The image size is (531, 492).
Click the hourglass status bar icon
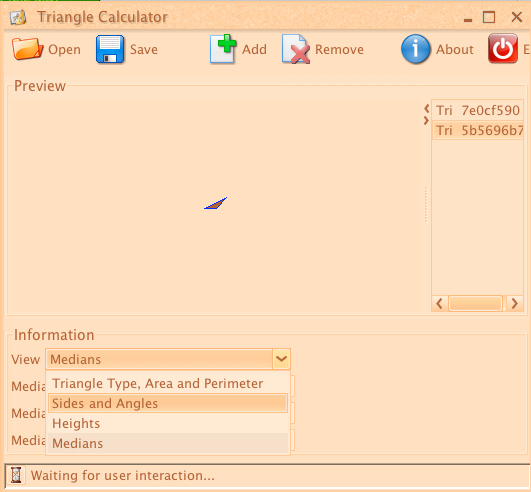coord(16,475)
